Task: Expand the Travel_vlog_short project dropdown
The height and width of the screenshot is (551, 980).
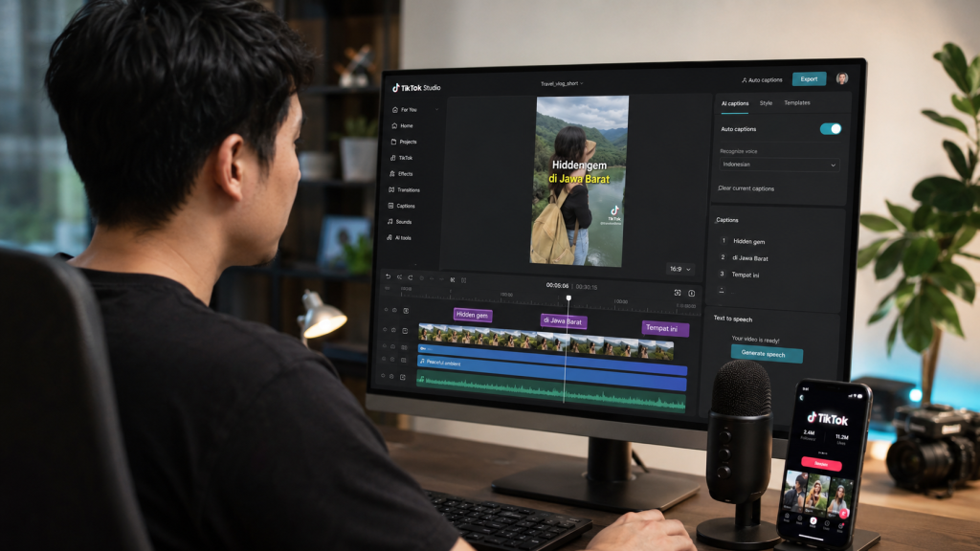Action: point(562,83)
